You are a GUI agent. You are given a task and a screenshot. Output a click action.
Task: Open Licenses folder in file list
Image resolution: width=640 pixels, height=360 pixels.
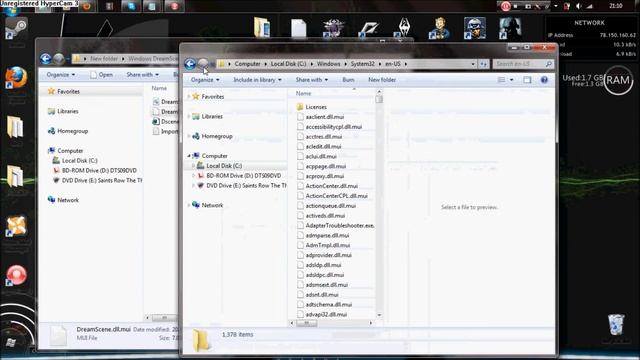click(316, 107)
